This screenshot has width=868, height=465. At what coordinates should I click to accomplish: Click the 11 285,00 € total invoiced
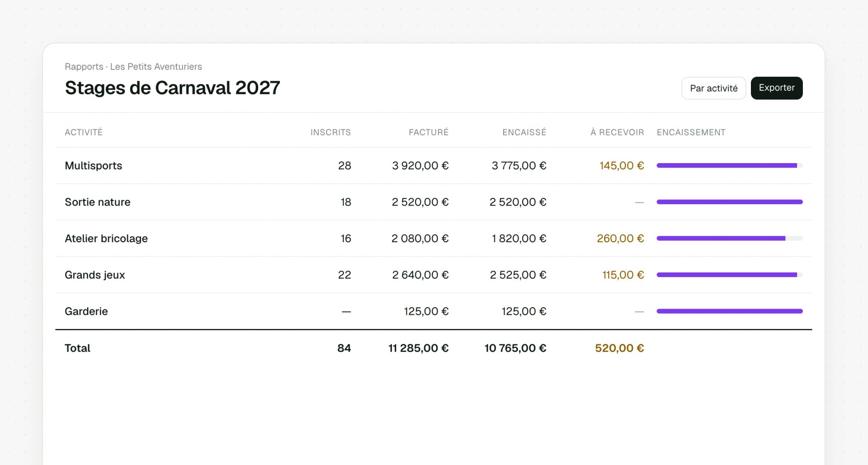pos(418,348)
